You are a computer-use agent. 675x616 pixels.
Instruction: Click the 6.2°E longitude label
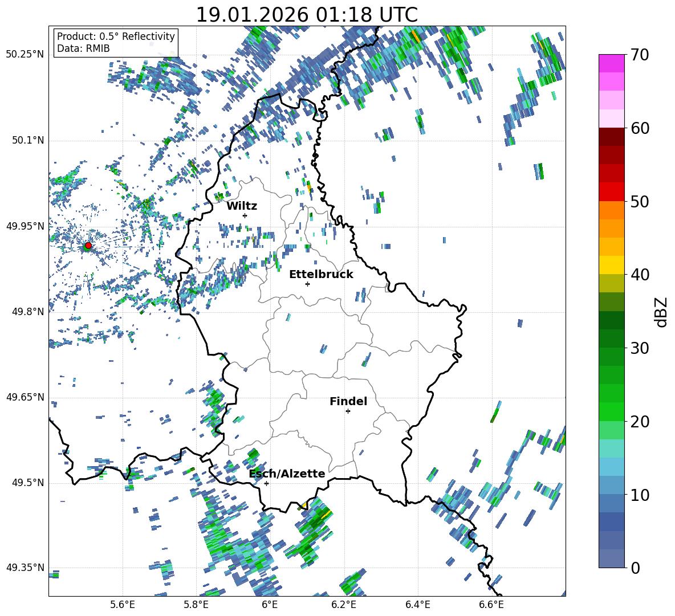pyautogui.click(x=344, y=605)
